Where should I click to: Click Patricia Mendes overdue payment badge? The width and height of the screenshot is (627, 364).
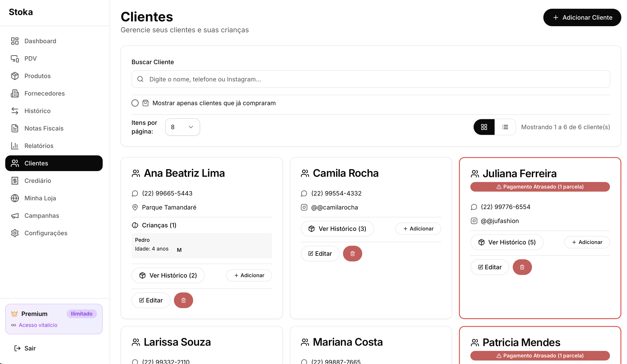click(x=540, y=355)
